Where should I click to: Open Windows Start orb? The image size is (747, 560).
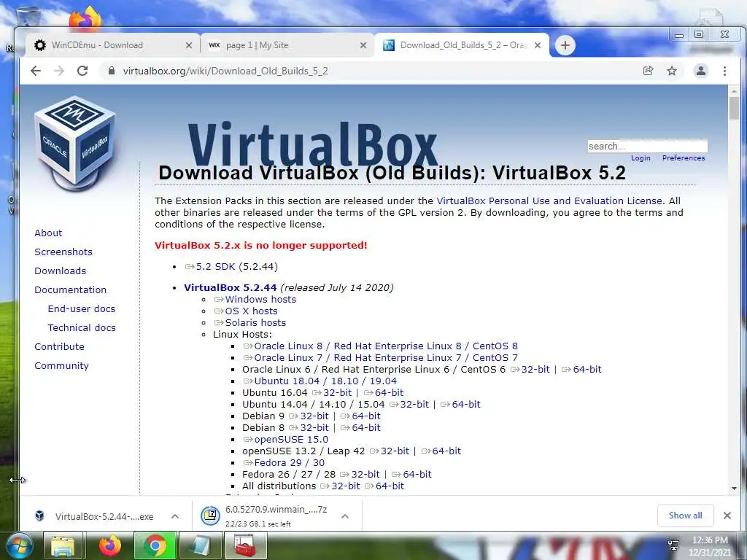pos(18,546)
